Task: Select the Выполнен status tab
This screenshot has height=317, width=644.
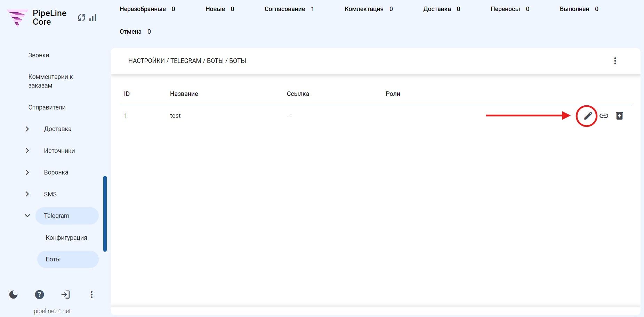Action: (579, 9)
